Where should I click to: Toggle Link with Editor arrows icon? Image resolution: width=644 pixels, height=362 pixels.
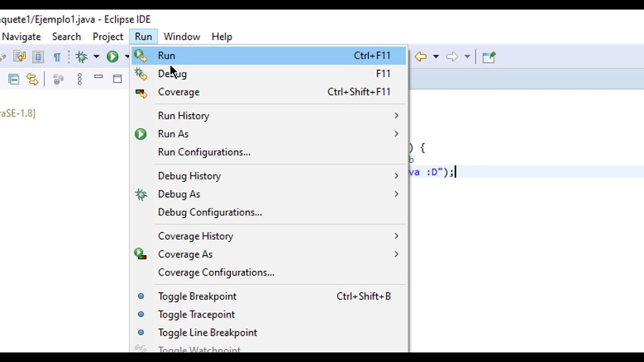click(32, 79)
